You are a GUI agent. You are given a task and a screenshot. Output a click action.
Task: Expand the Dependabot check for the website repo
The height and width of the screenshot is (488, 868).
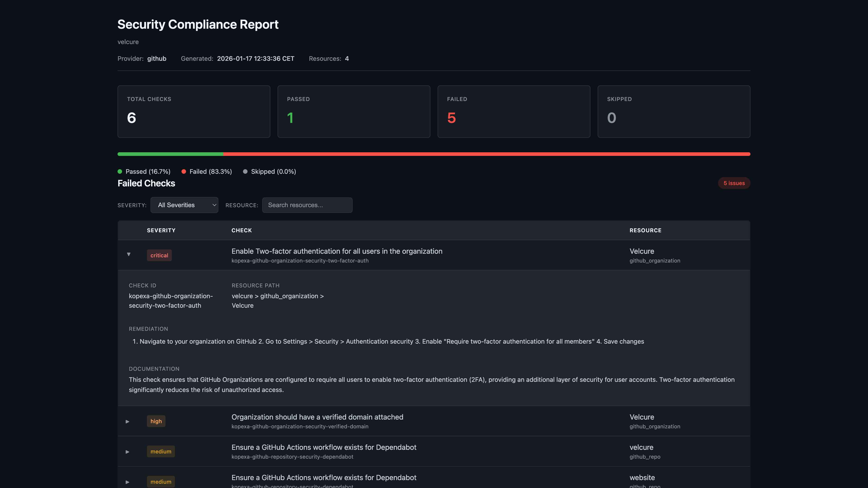tap(127, 482)
